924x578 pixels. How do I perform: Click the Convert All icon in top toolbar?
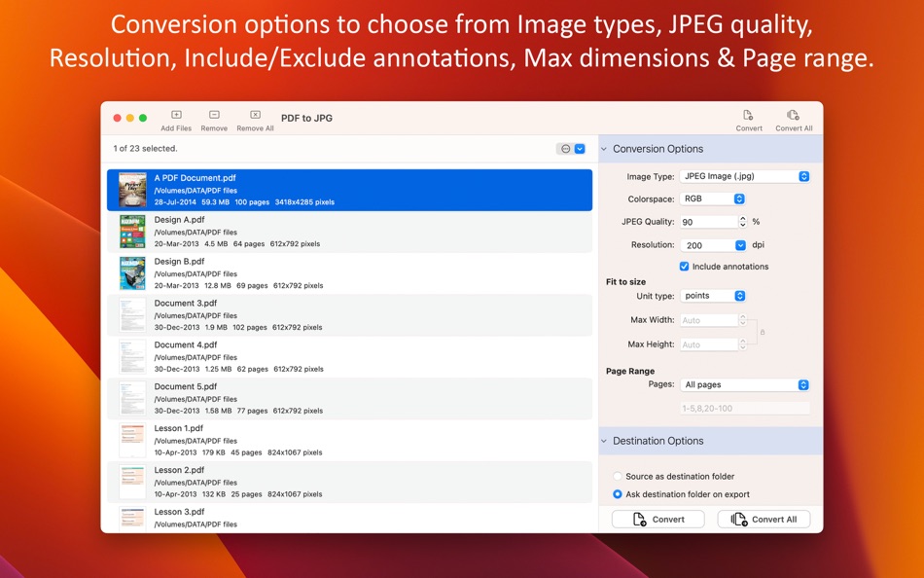[793, 115]
